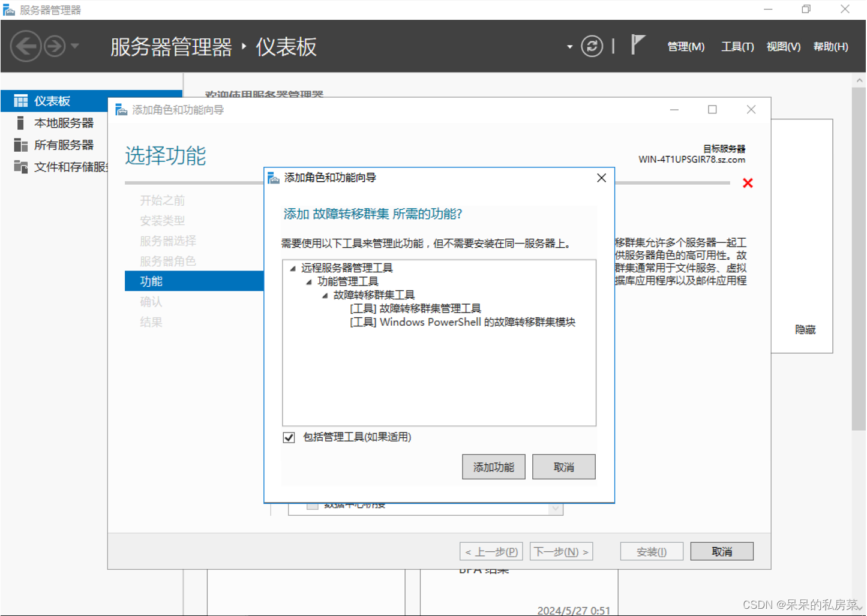Collapse the 故障转移群集工具 tree node

tap(325, 295)
